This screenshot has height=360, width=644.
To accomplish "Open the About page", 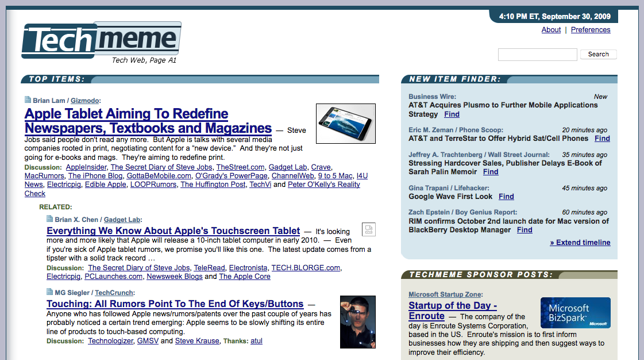I will (551, 29).
